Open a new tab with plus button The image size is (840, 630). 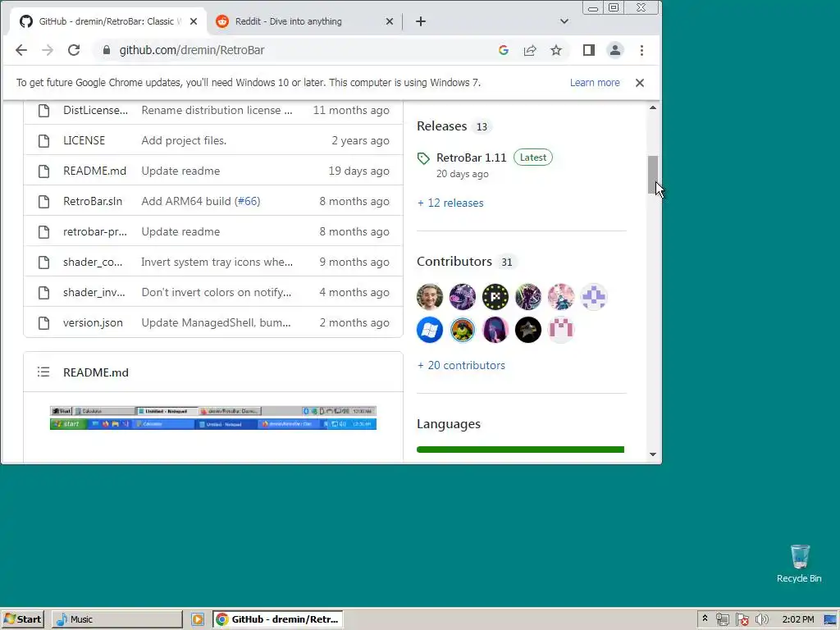click(421, 21)
